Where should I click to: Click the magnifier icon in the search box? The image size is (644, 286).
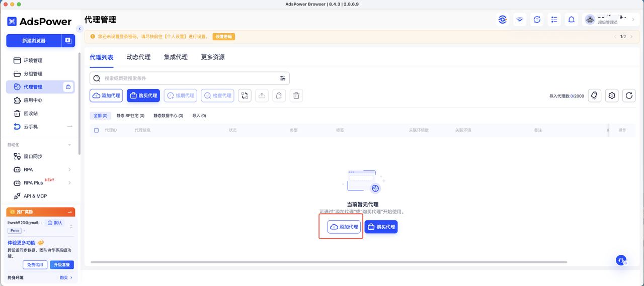coord(97,78)
